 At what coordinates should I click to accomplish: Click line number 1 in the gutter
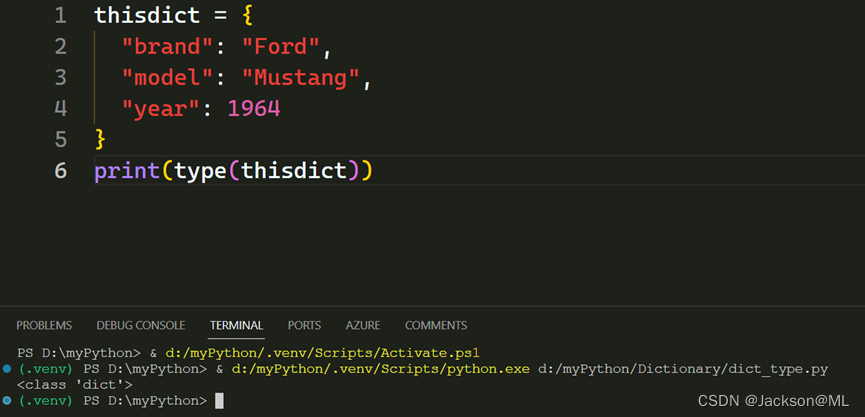click(61, 16)
